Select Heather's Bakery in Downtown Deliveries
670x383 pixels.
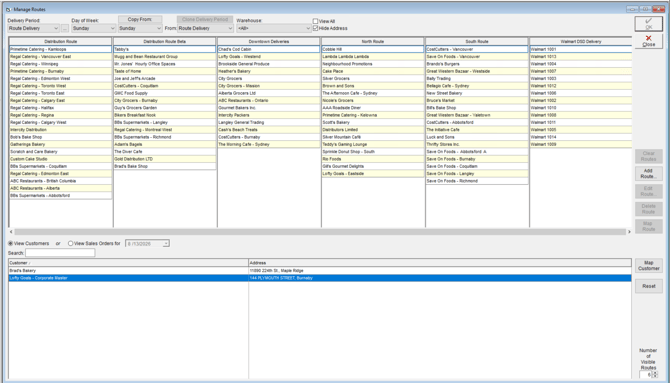point(269,71)
